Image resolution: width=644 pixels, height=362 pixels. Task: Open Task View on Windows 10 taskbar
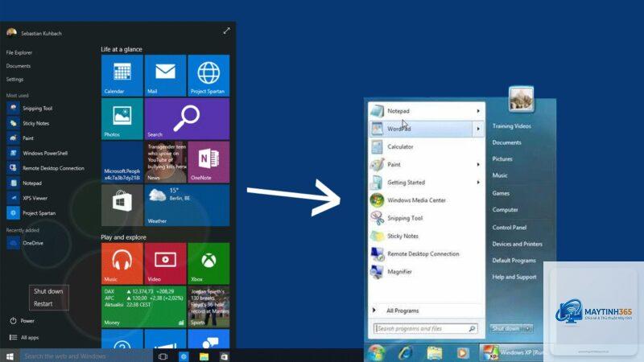coord(163,356)
